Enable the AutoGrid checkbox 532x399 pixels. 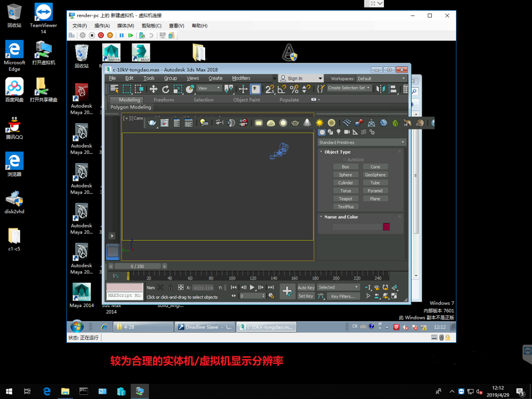(x=345, y=159)
